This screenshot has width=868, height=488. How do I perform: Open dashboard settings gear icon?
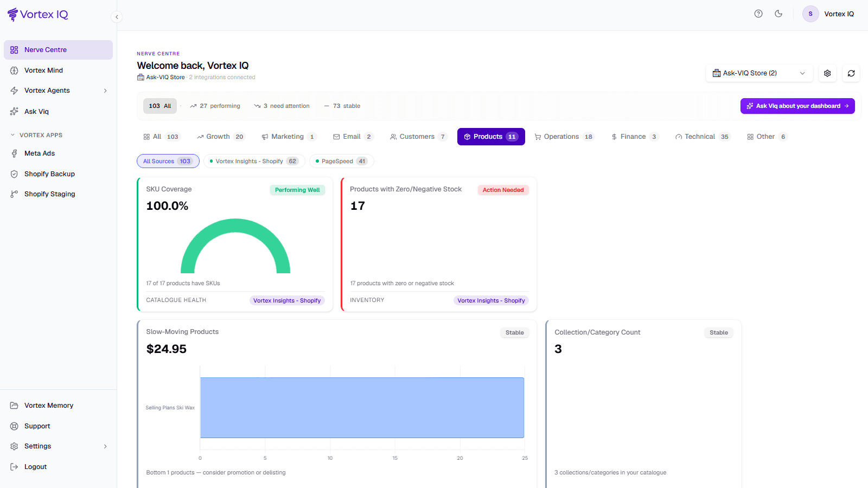tap(827, 73)
